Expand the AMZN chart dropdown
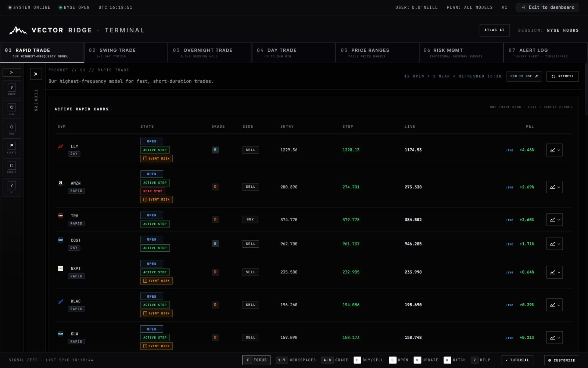Viewport: 588px width, 368px height. 555,187
